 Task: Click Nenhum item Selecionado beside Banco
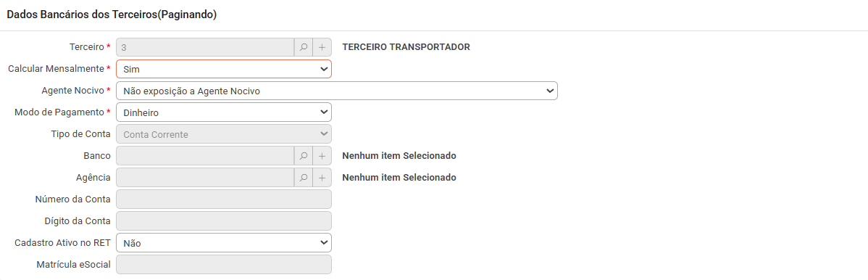399,156
